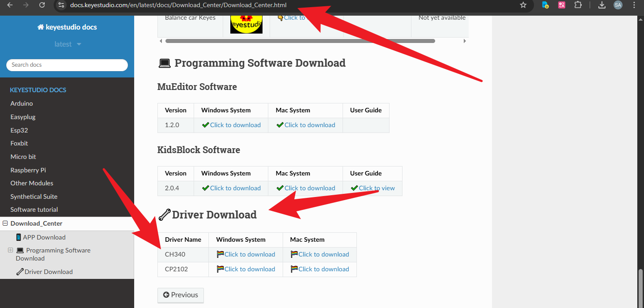Select the 1.2.0 version cell
The image size is (644, 308).
[x=176, y=125]
